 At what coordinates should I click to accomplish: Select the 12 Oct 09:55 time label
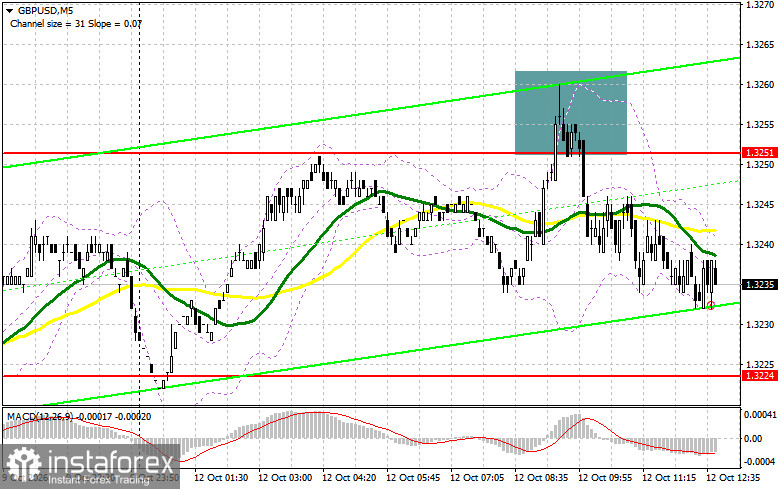point(605,478)
